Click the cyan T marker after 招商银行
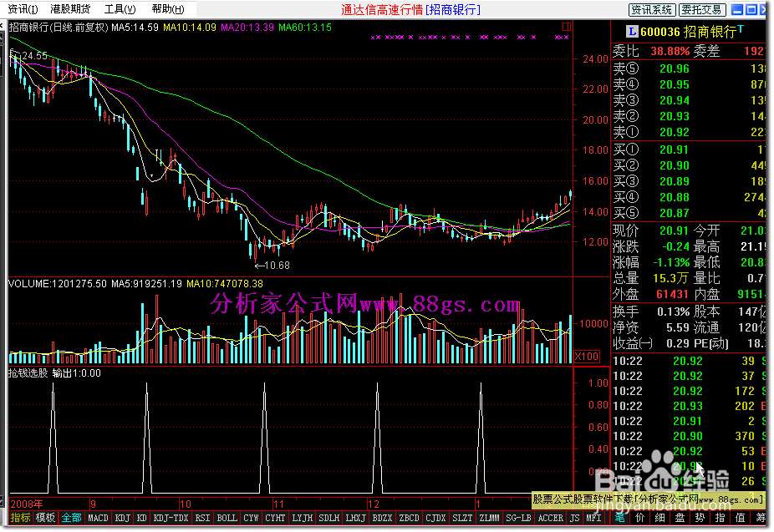 pyautogui.click(x=741, y=29)
